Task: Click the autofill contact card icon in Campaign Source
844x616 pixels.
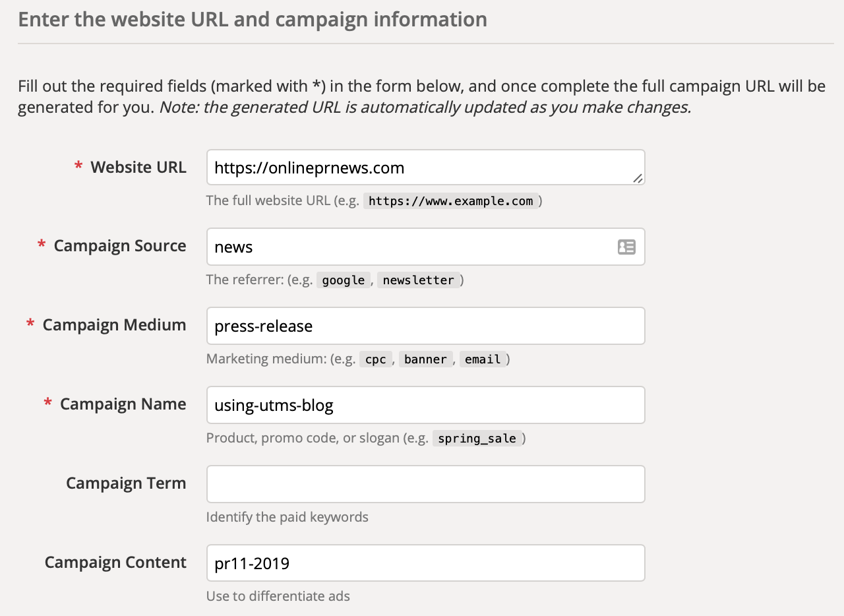Action: (626, 247)
